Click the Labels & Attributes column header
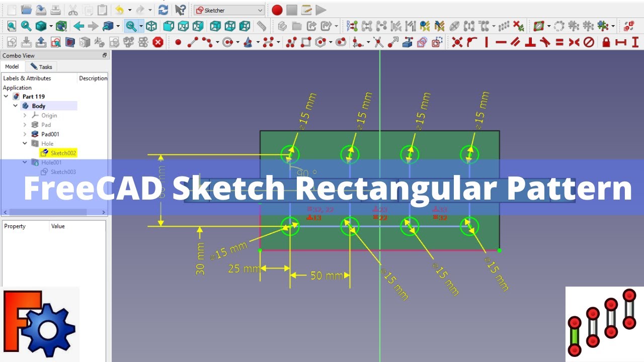Screen dimensions: 644x362 pyautogui.click(x=27, y=78)
